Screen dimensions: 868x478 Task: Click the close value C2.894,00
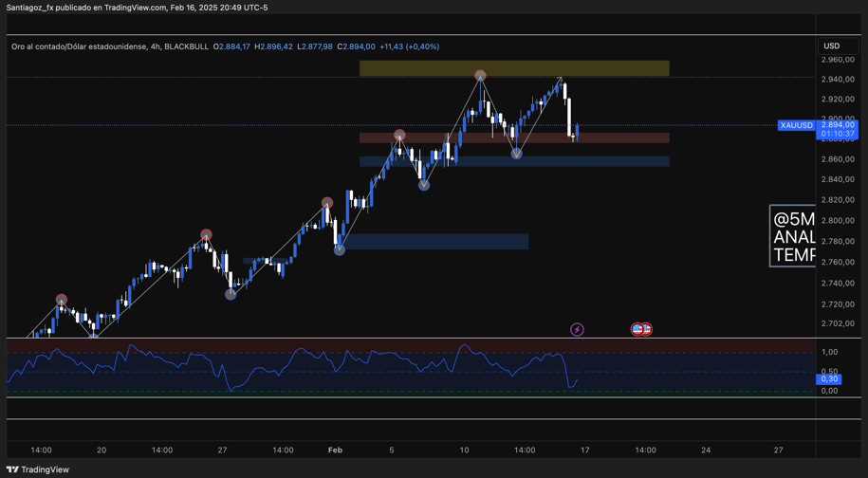[x=356, y=47]
